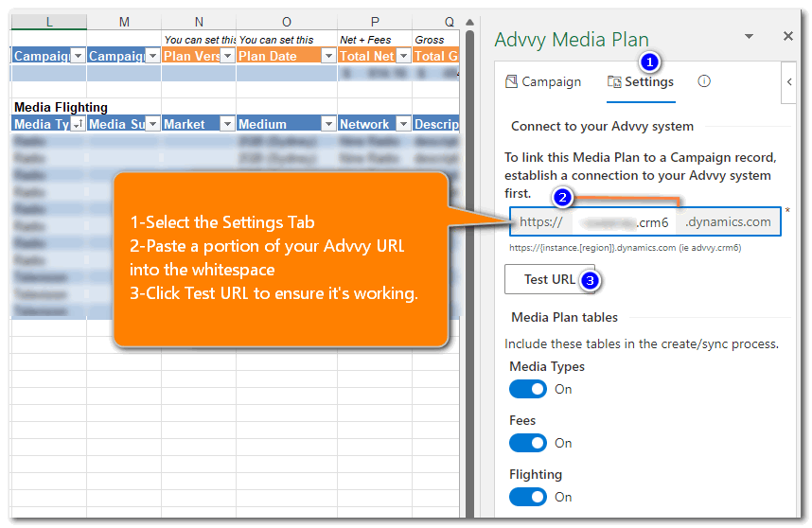This screenshot has width=812, height=528.
Task: Select the Settings tab
Action: coord(641,81)
